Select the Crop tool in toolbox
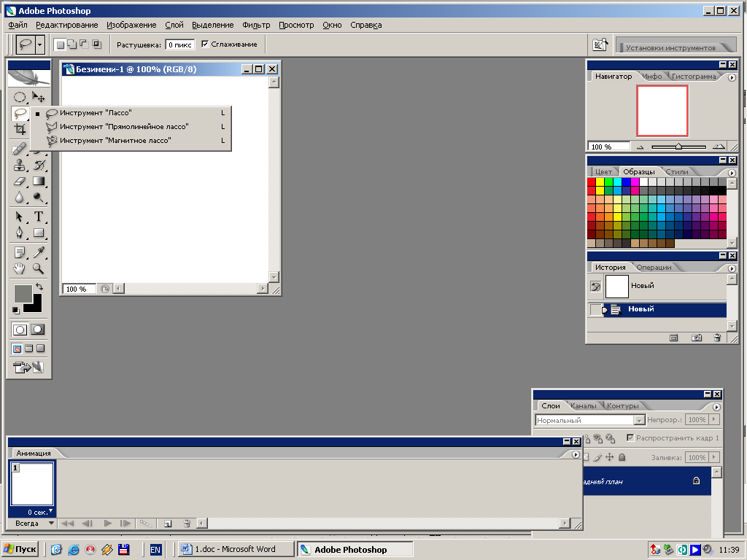This screenshot has width=747, height=560. click(20, 129)
